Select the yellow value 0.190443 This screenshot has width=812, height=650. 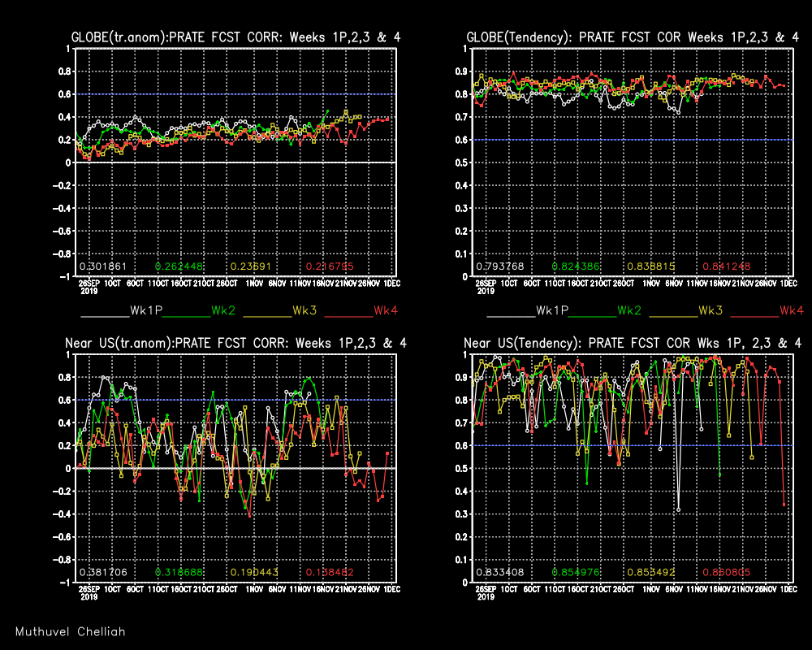tap(254, 572)
